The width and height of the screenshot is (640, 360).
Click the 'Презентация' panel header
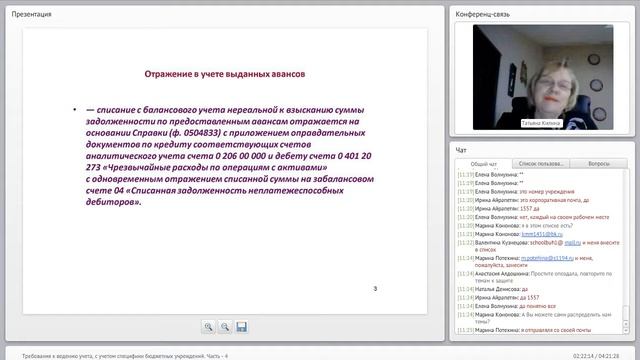tap(31, 14)
